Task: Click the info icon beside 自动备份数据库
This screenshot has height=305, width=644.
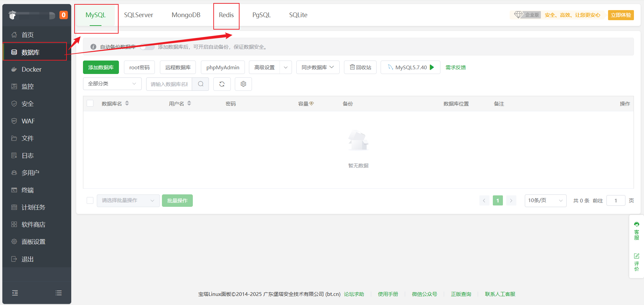Action: tap(93, 47)
